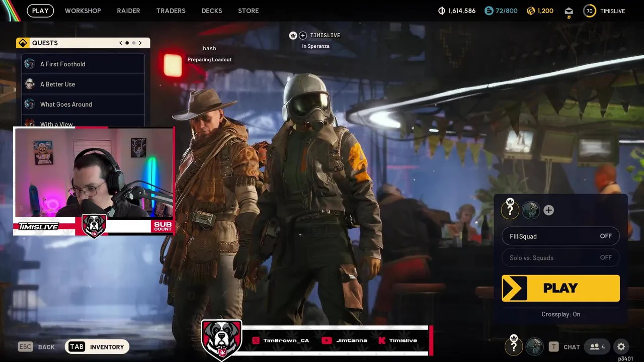The image size is (644, 362).
Task: Add squad member with plus button
Action: click(x=548, y=210)
